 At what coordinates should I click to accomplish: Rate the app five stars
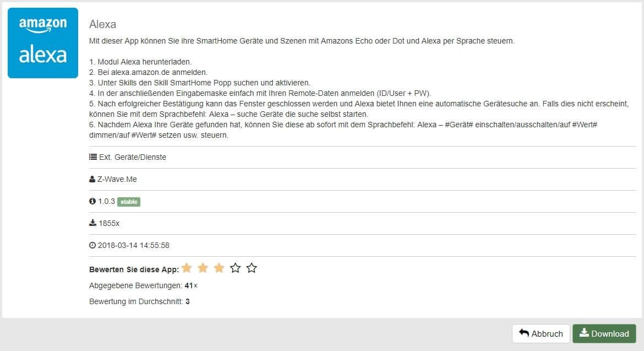(x=252, y=268)
